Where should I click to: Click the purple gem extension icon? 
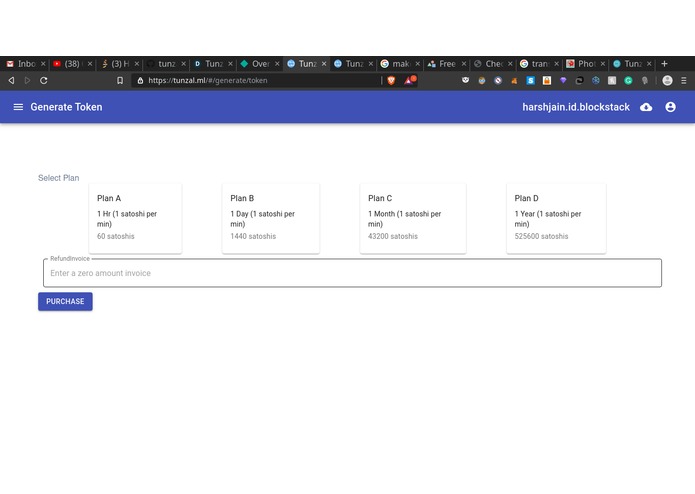coord(563,80)
